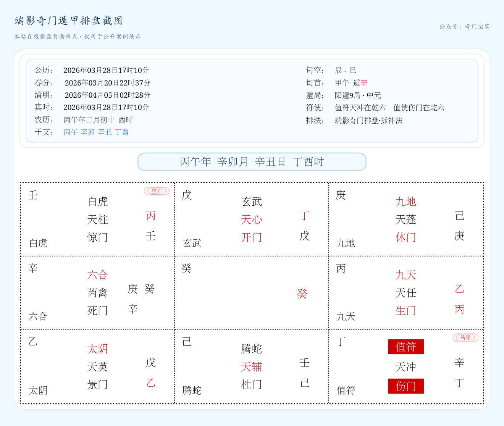The width and height of the screenshot is (504, 426).
Task: Click the black 九地 below 庚
Action: [346, 243]
